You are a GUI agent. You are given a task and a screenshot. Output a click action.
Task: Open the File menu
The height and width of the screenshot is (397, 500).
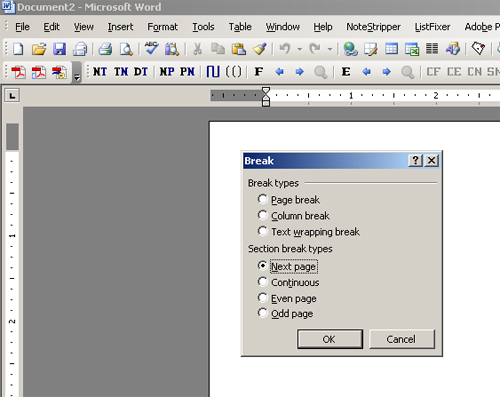[x=22, y=27]
